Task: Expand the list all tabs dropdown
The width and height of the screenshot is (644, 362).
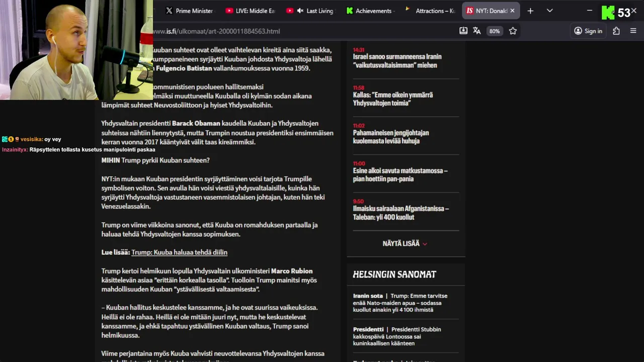Action: tap(549, 11)
